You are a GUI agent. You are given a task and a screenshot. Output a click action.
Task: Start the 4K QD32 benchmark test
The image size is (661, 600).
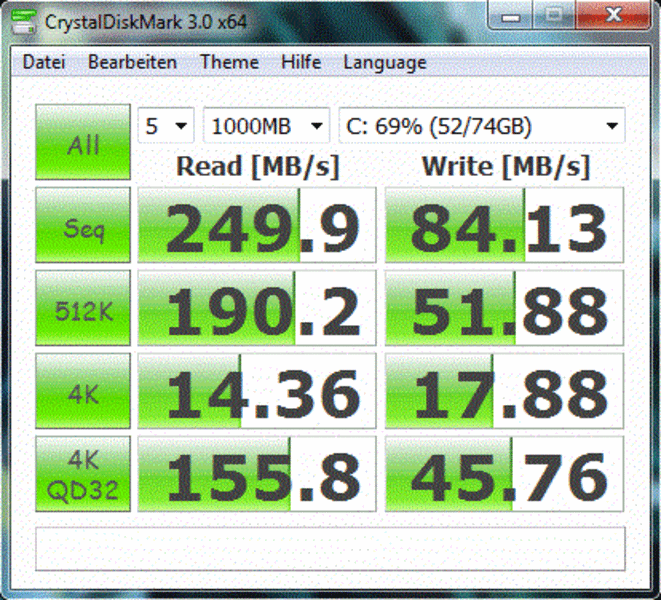click(x=83, y=474)
